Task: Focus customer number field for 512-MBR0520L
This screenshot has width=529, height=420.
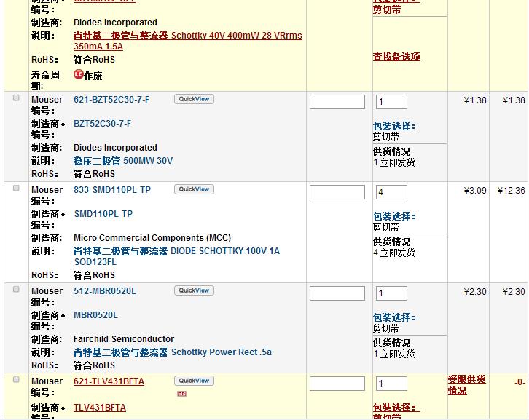Action: click(x=337, y=293)
